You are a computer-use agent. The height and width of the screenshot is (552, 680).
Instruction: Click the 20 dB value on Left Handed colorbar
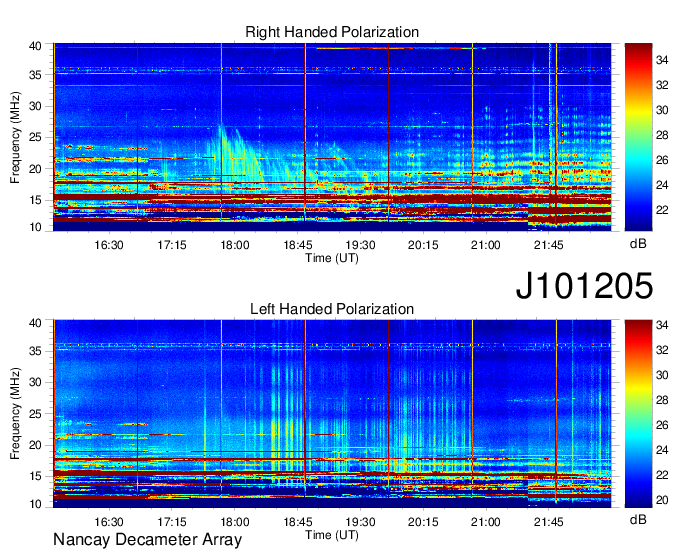point(662,500)
